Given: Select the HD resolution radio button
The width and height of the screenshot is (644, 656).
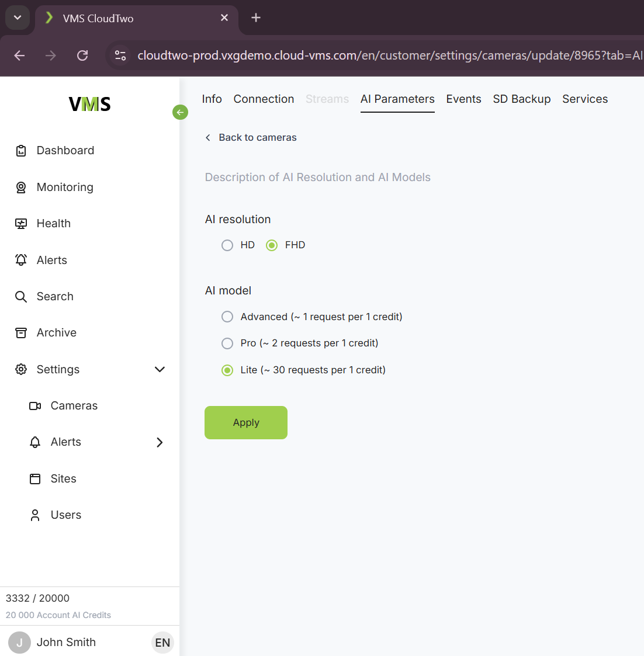Looking at the screenshot, I should (227, 245).
